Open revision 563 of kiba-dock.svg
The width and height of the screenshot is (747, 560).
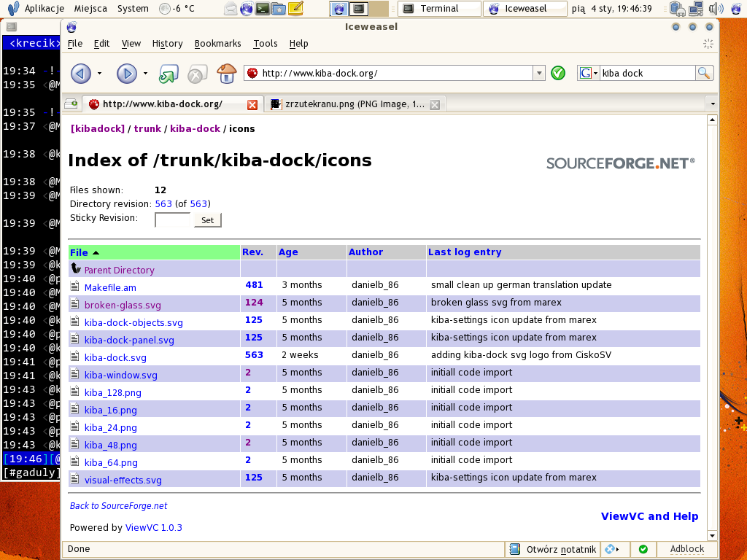[x=254, y=355]
